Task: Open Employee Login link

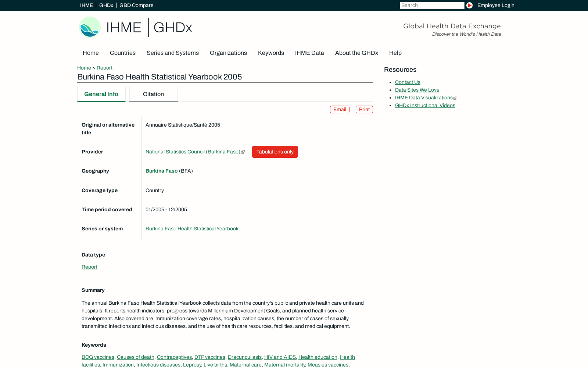Action: point(496,5)
